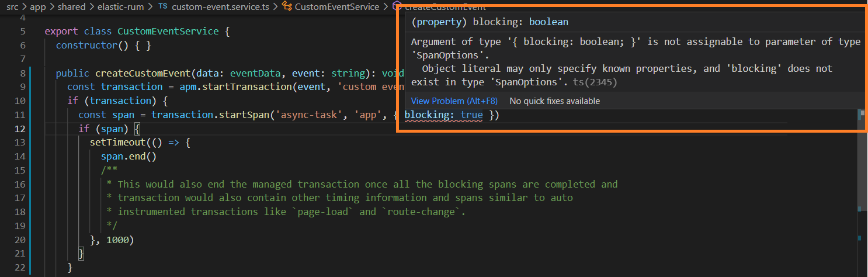Select CustomEventService breadcrumb symbol

(337, 6)
